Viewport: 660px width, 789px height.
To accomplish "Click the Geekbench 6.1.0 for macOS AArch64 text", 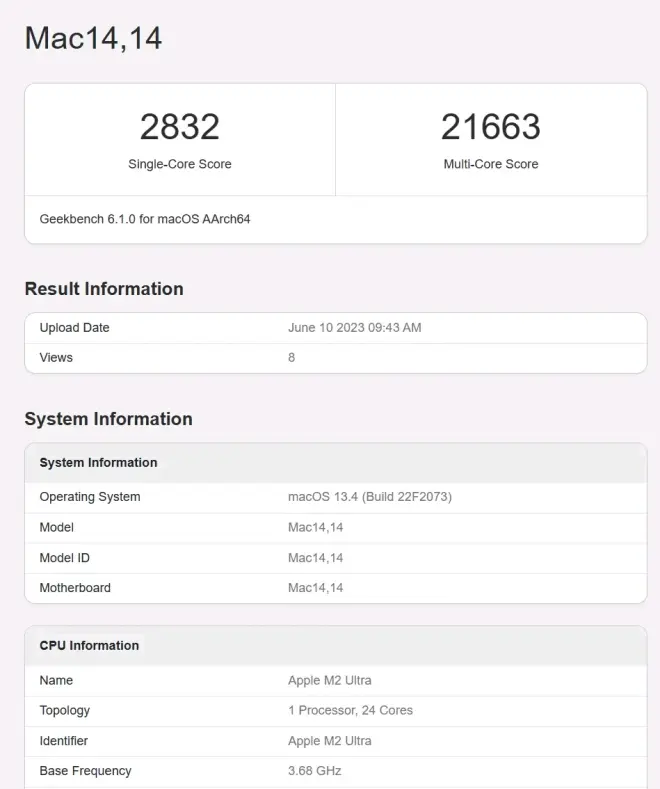I will [145, 218].
